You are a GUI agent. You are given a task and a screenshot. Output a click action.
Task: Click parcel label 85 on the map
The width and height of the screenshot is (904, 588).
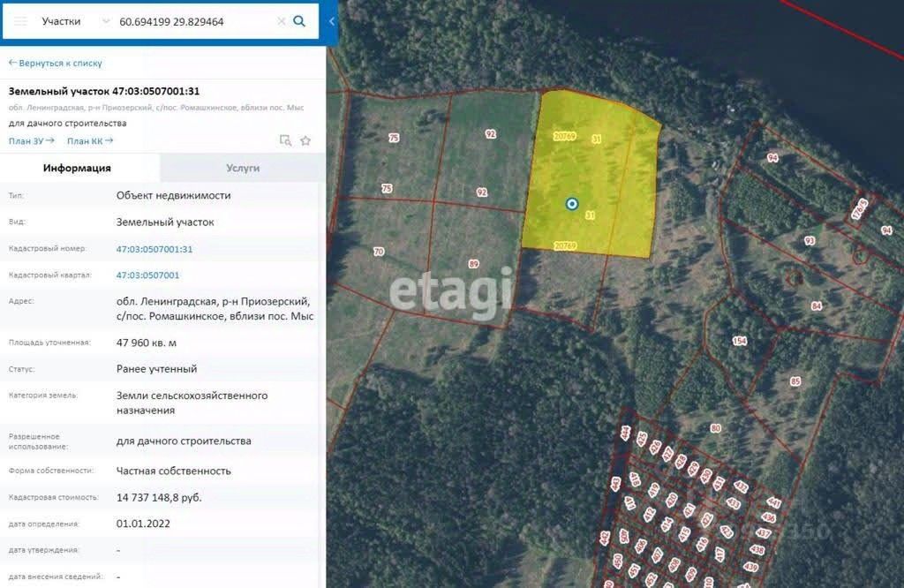click(795, 381)
